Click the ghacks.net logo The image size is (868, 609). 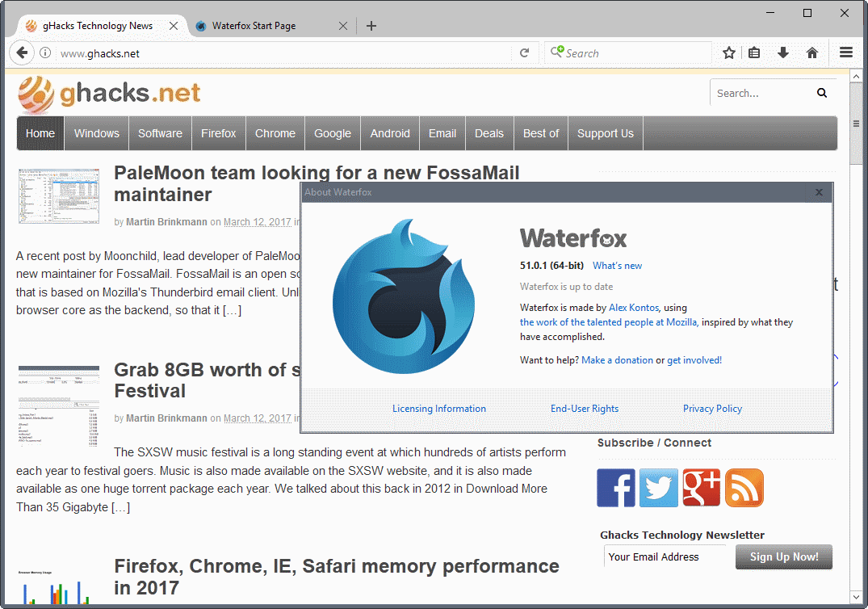109,94
